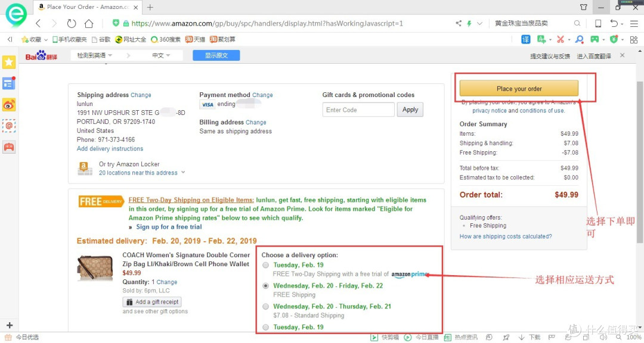Click the browser skin shirt icon
Image resolution: width=644 pixels, height=343 pixels.
(583, 7)
